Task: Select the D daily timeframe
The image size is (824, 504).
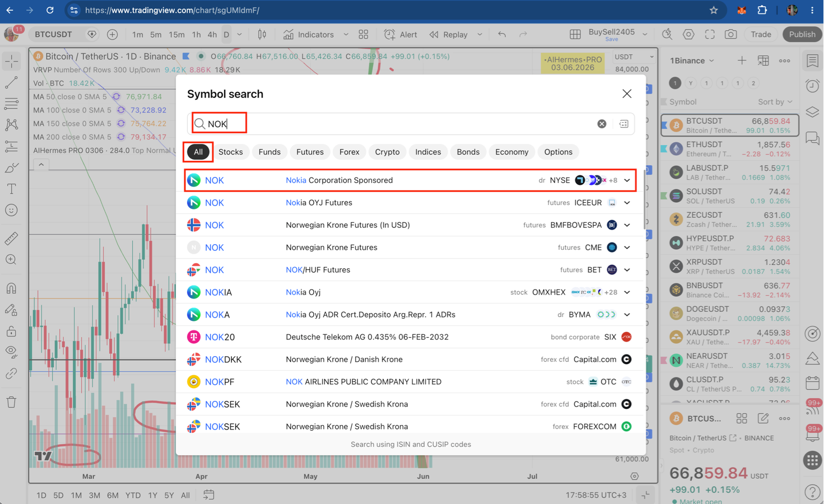Action: click(x=226, y=35)
